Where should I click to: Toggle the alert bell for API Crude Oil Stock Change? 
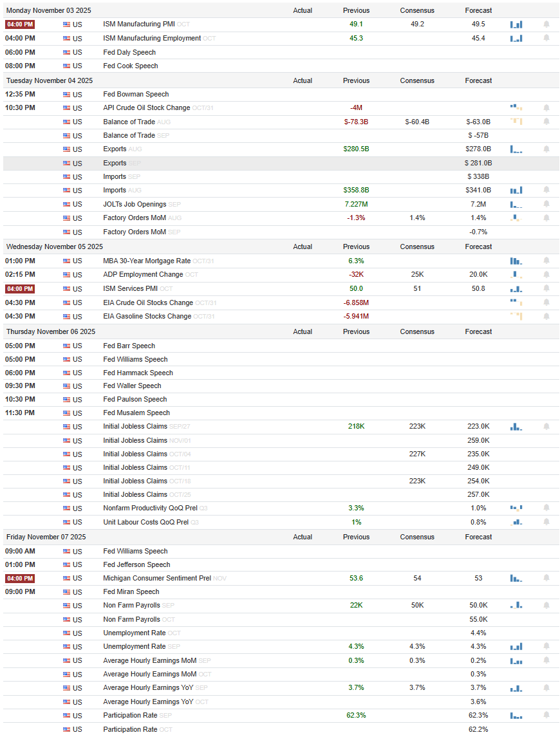pos(546,108)
